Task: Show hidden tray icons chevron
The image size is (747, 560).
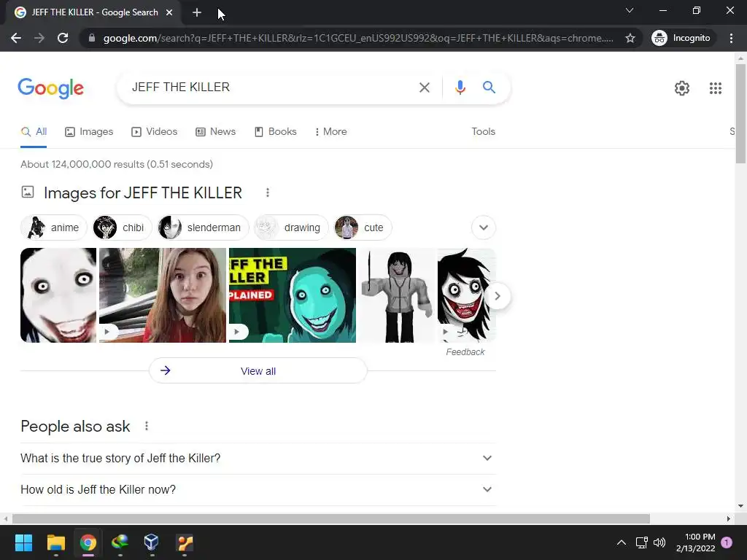Action: coord(622,542)
